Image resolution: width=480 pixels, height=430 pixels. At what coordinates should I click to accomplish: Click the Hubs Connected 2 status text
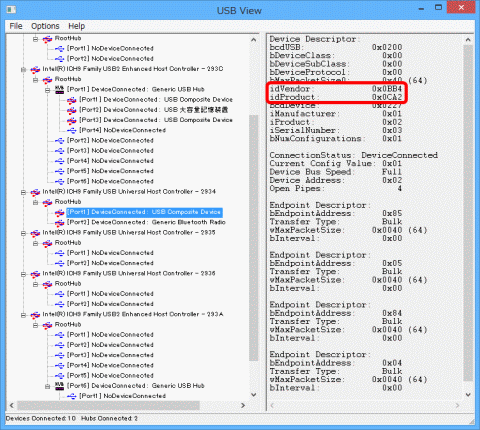109,418
